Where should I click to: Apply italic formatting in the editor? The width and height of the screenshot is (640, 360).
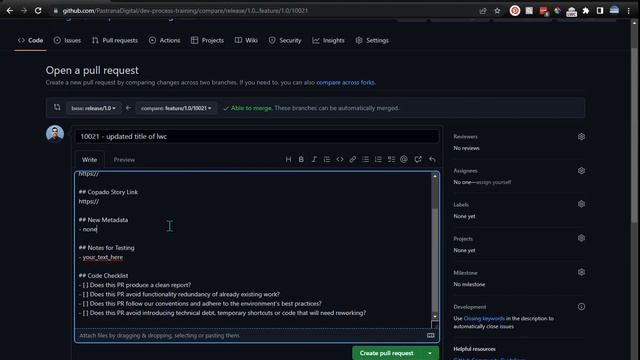(x=314, y=159)
